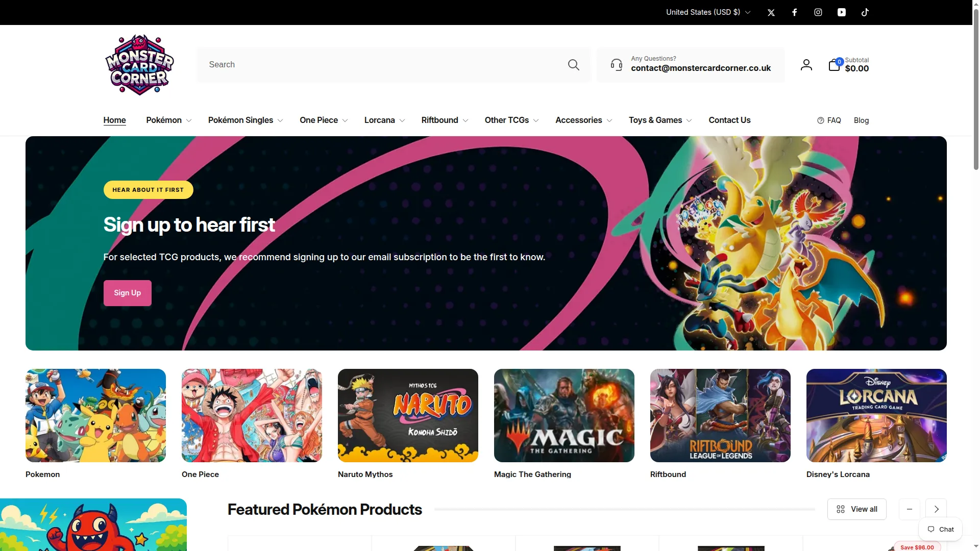Open the One Piece category text link
Viewport: 980px width, 551px height.
200,474
